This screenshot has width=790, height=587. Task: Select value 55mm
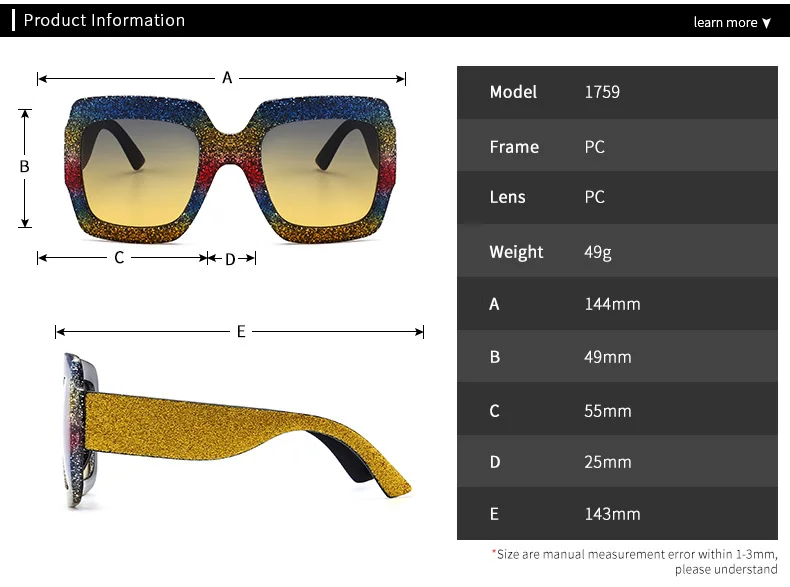point(608,411)
